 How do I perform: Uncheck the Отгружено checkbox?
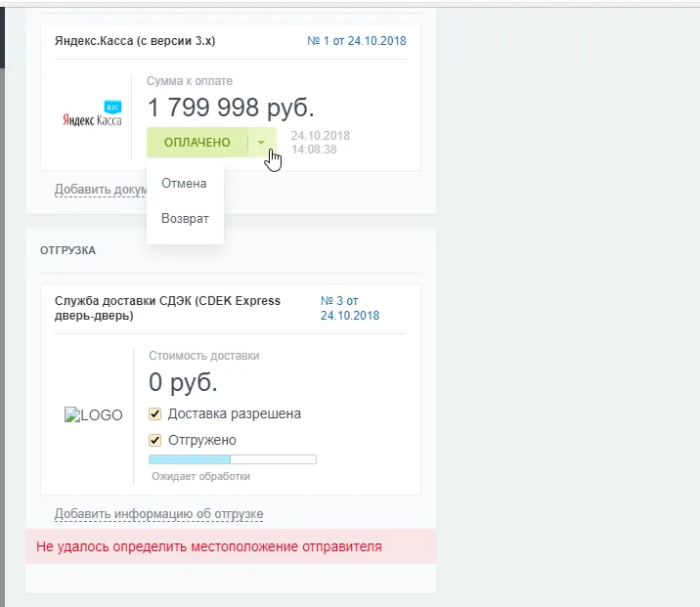pos(154,441)
